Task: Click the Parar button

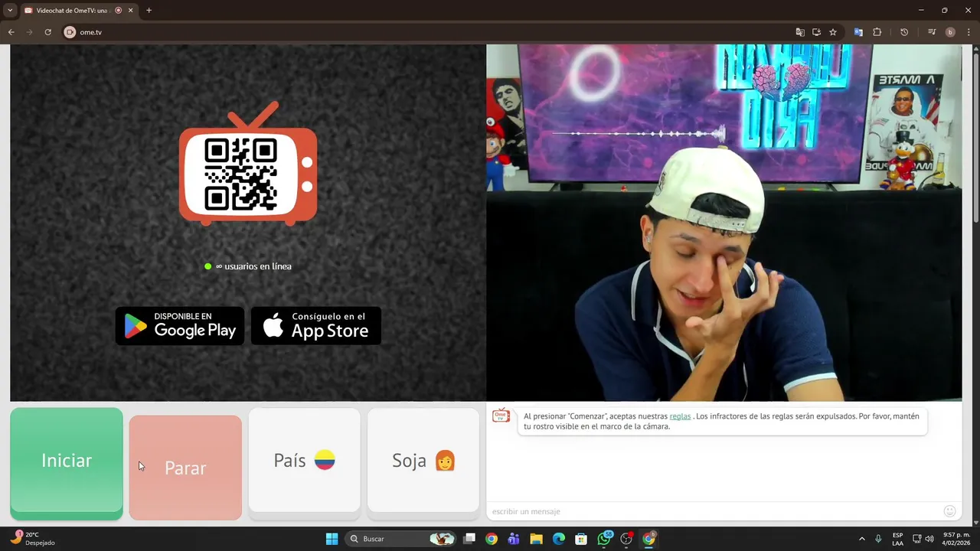Action: pyautogui.click(x=185, y=468)
